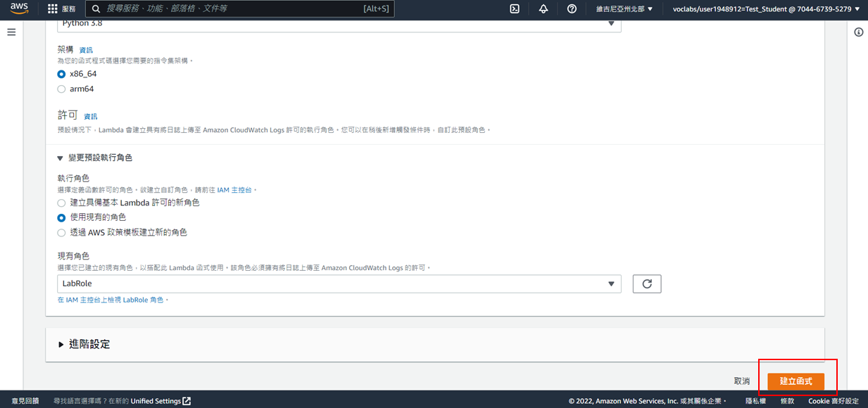Toggle the left navigation hamburger menu
This screenshot has width=868, height=408.
pos(11,32)
